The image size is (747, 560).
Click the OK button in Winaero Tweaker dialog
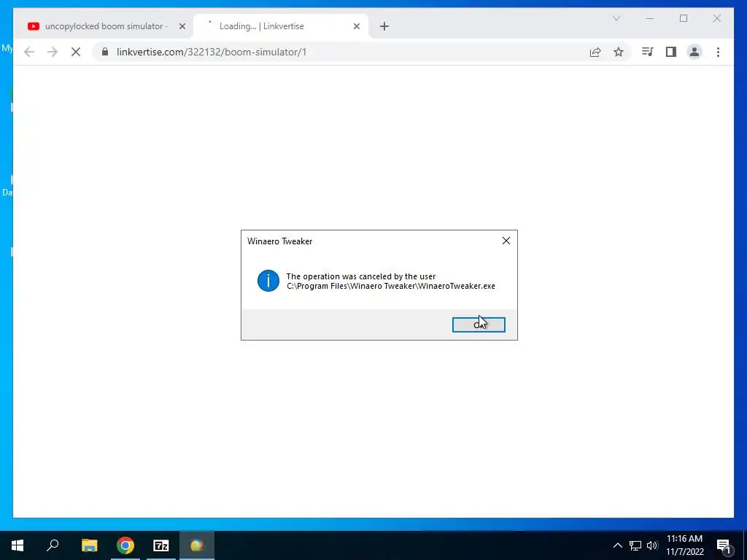479,324
